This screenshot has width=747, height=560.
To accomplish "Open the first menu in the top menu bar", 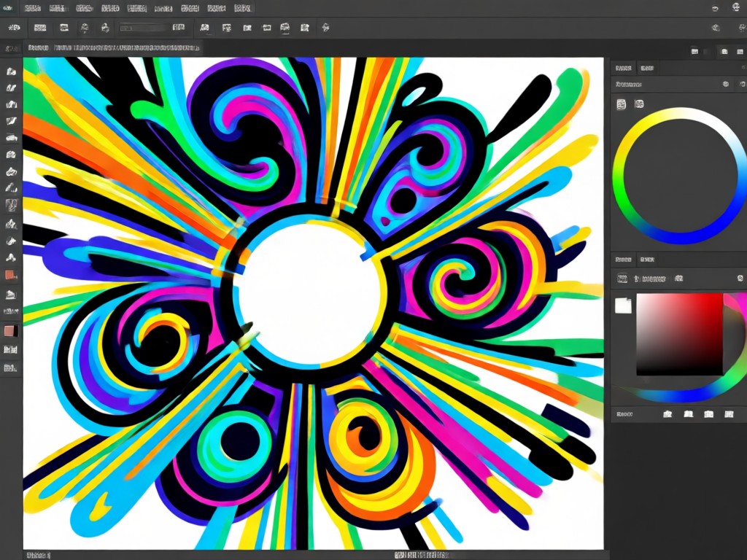I will click(x=32, y=8).
